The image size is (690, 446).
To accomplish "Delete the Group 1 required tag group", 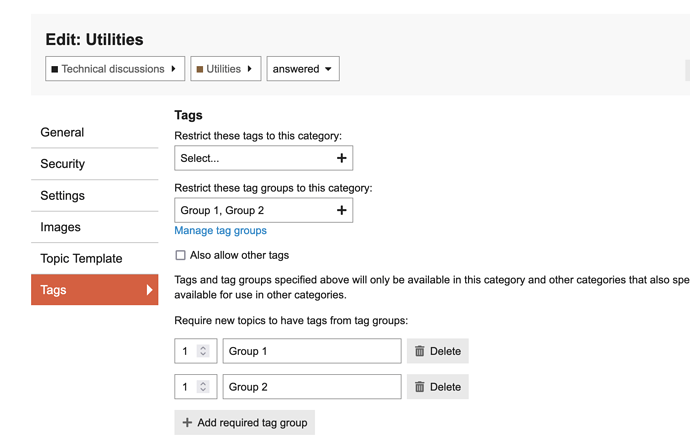I will point(438,351).
